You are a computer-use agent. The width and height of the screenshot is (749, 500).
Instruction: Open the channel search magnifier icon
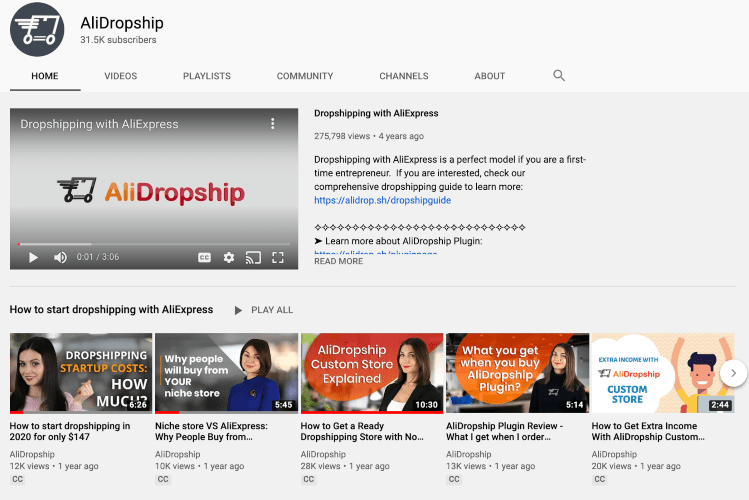pyautogui.click(x=559, y=76)
